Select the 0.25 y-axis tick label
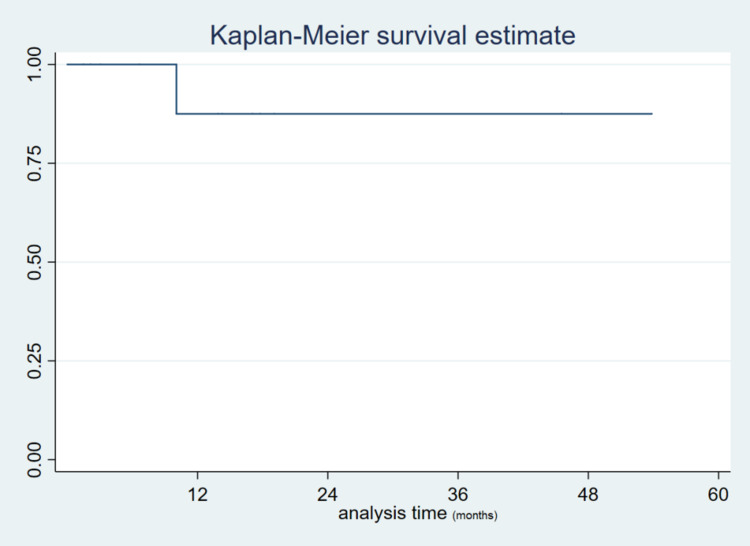This screenshot has width=750, height=546. coord(35,361)
